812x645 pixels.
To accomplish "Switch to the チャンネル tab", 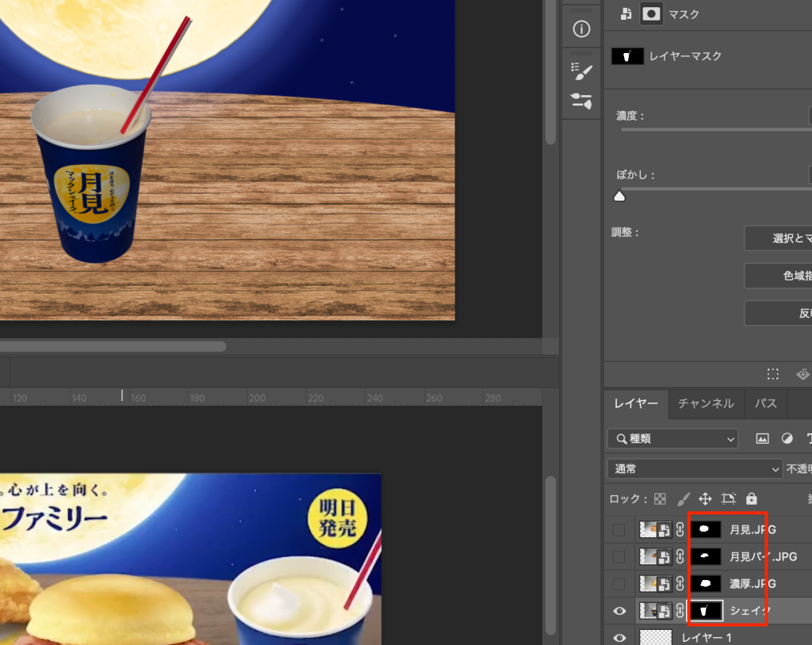I will [x=705, y=403].
